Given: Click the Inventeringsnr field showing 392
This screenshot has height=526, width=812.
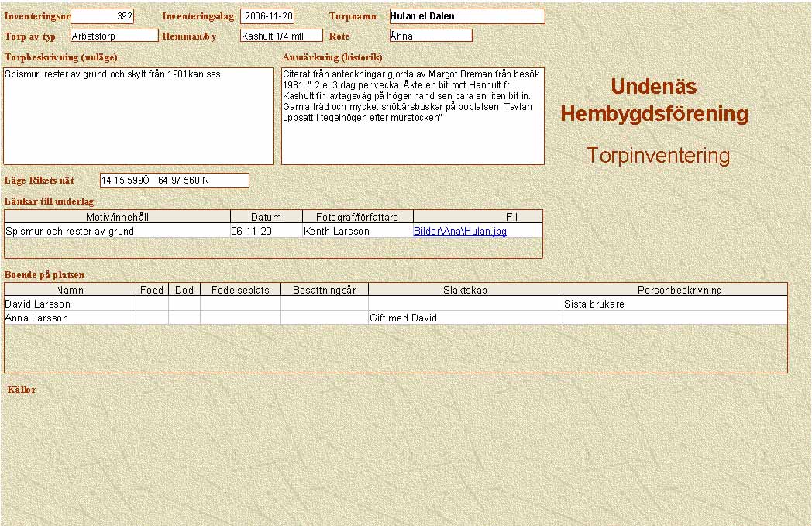Looking at the screenshot, I should coord(102,16).
